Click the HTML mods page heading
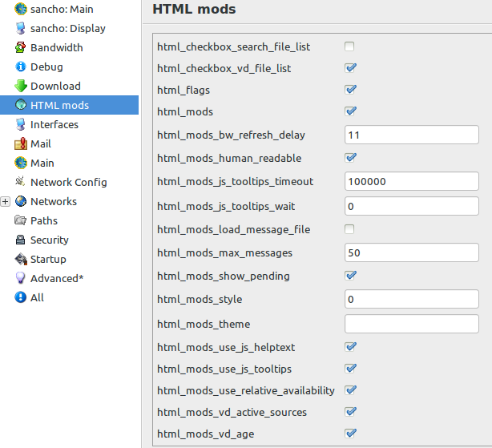The width and height of the screenshot is (492, 448). (x=194, y=9)
